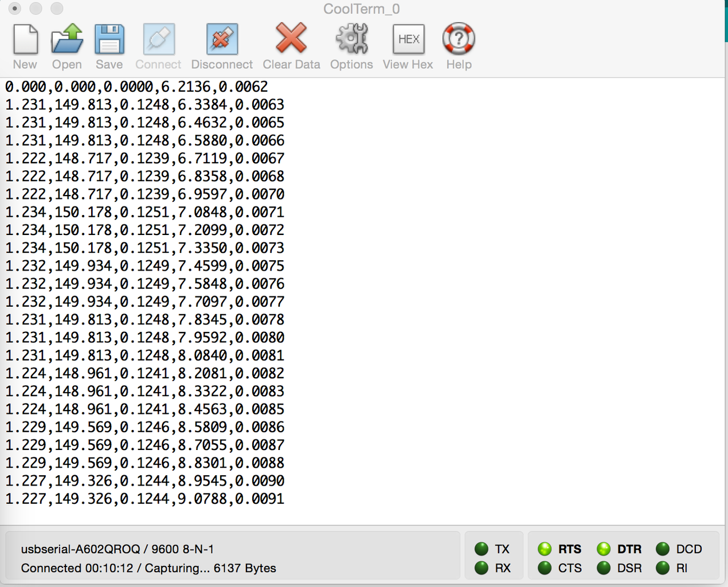Toggle the DTR signal

click(604, 549)
